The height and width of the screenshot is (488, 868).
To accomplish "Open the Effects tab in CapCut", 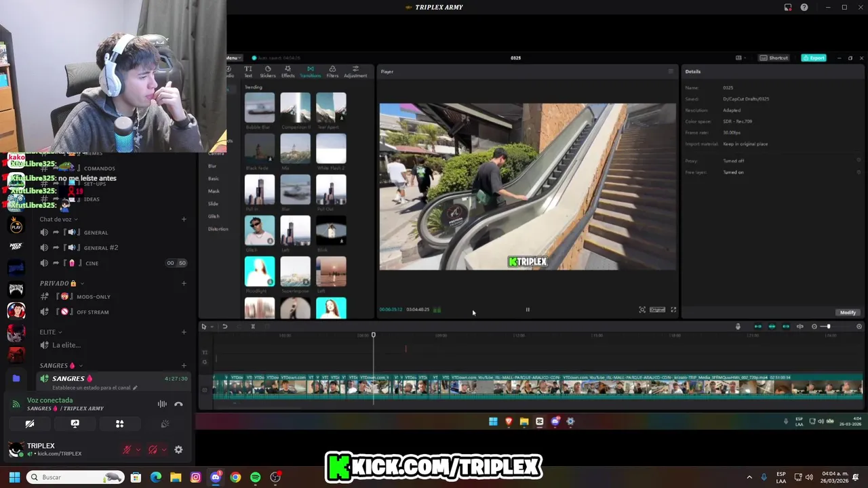I will [x=288, y=72].
